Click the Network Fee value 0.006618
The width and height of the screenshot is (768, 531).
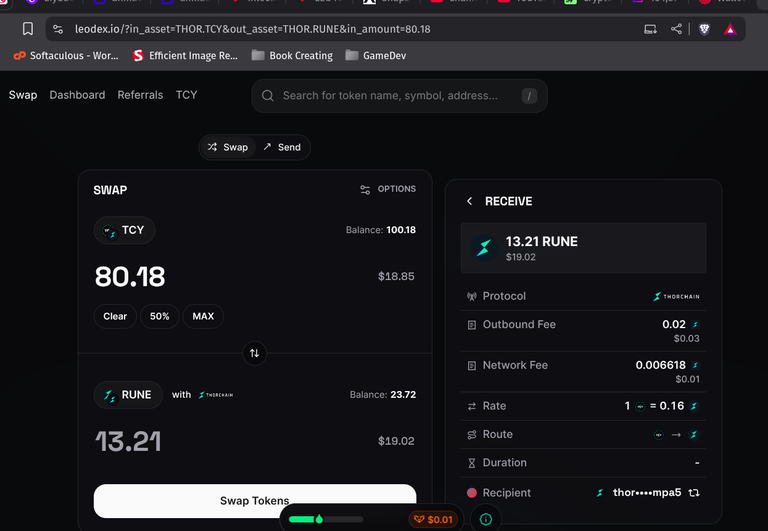tap(660, 365)
